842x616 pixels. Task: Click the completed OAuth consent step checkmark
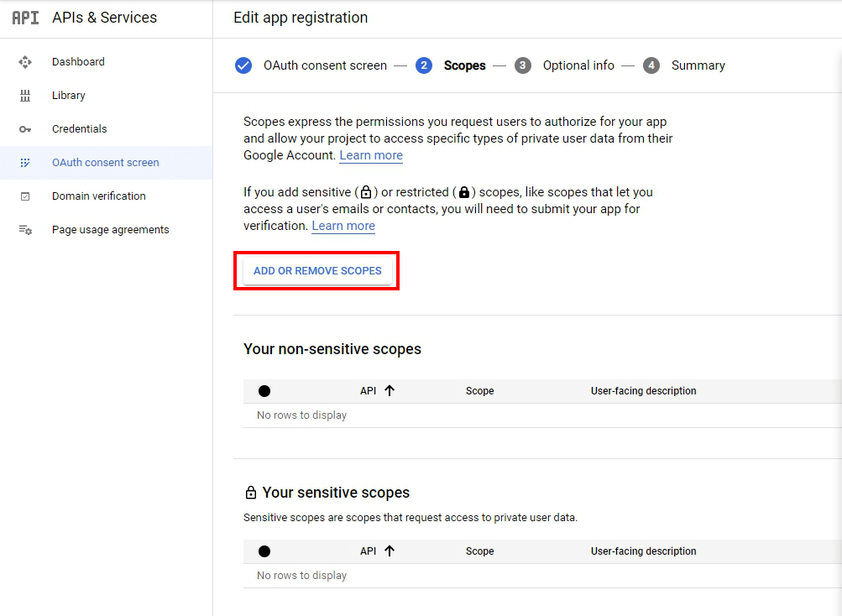coord(243,65)
